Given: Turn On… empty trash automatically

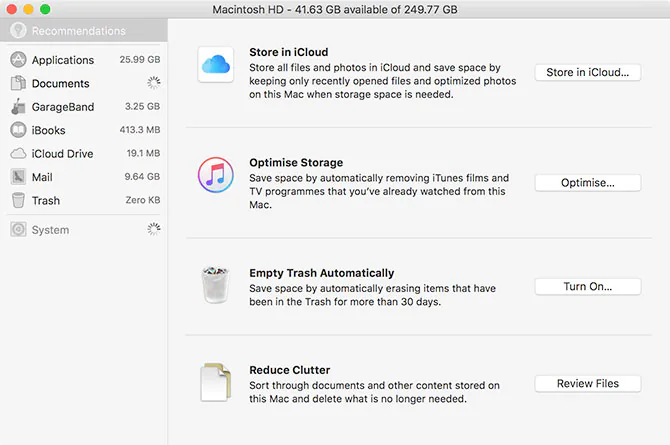Looking at the screenshot, I should [588, 286].
